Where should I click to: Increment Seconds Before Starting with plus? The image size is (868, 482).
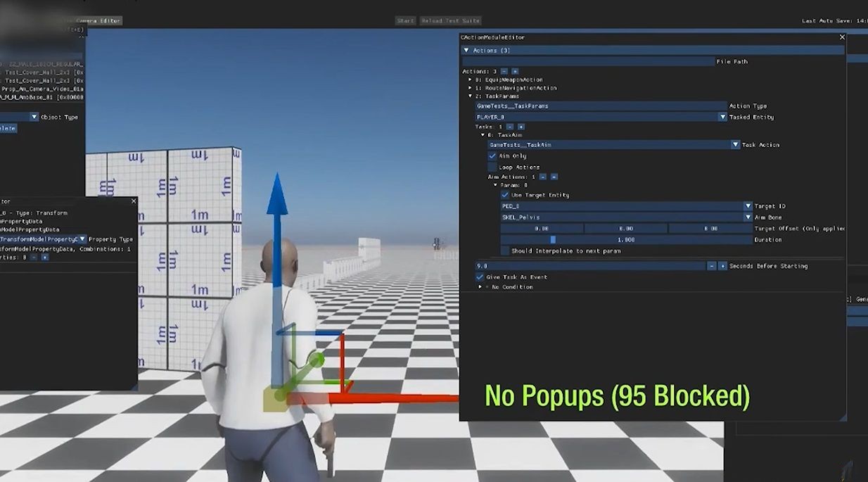(722, 266)
